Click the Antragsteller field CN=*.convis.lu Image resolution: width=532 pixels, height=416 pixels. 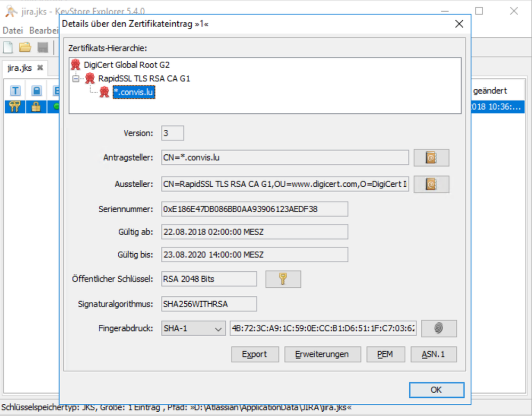click(285, 157)
